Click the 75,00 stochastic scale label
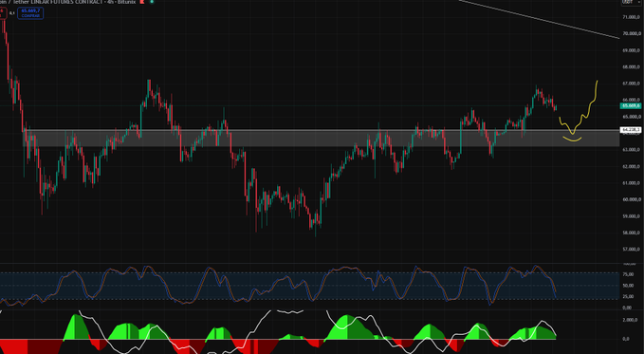 click(627, 274)
